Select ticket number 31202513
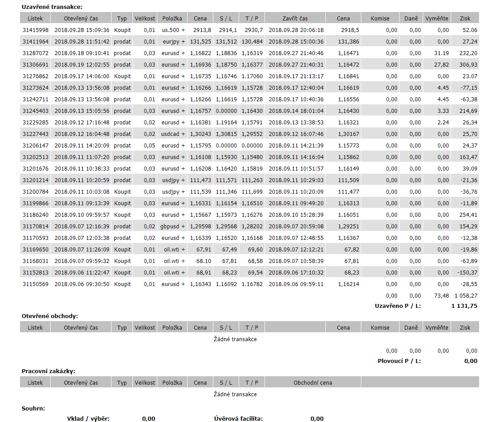This screenshot has width=504, height=422. point(36,157)
